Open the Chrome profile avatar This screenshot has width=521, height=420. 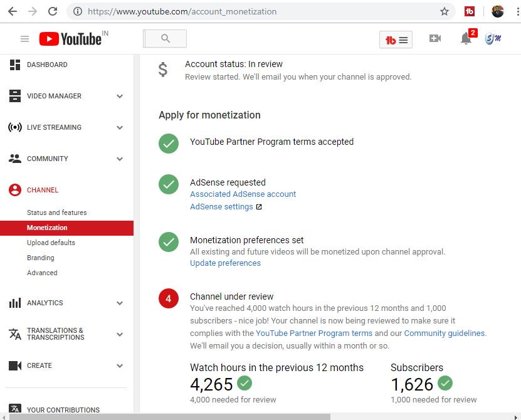coord(497,11)
